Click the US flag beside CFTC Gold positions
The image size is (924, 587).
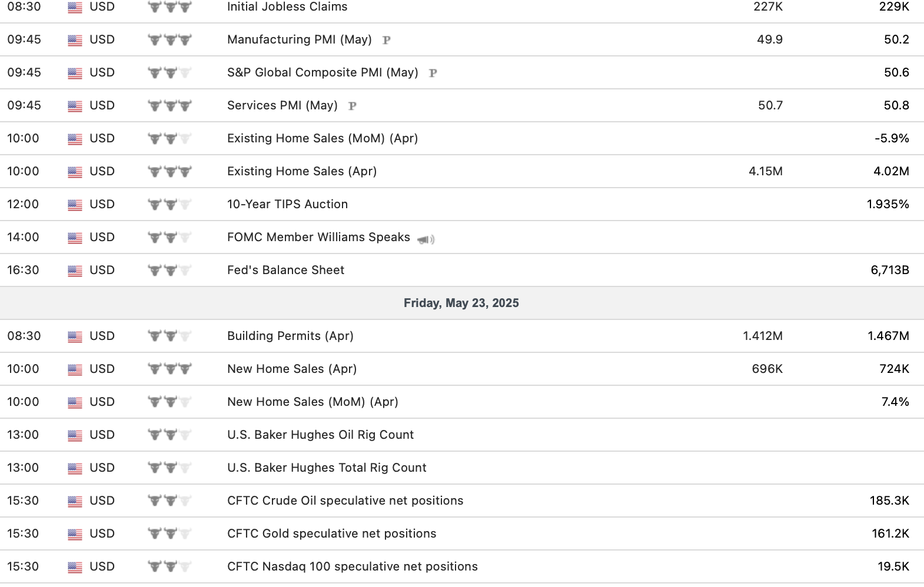[x=75, y=534]
